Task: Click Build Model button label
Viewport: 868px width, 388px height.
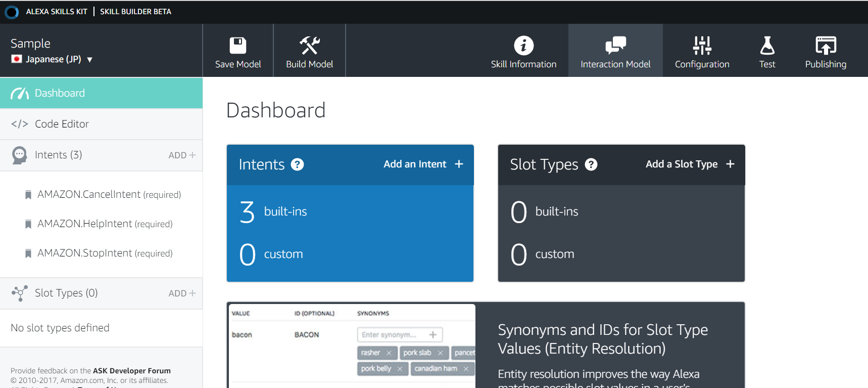Action: (309, 64)
